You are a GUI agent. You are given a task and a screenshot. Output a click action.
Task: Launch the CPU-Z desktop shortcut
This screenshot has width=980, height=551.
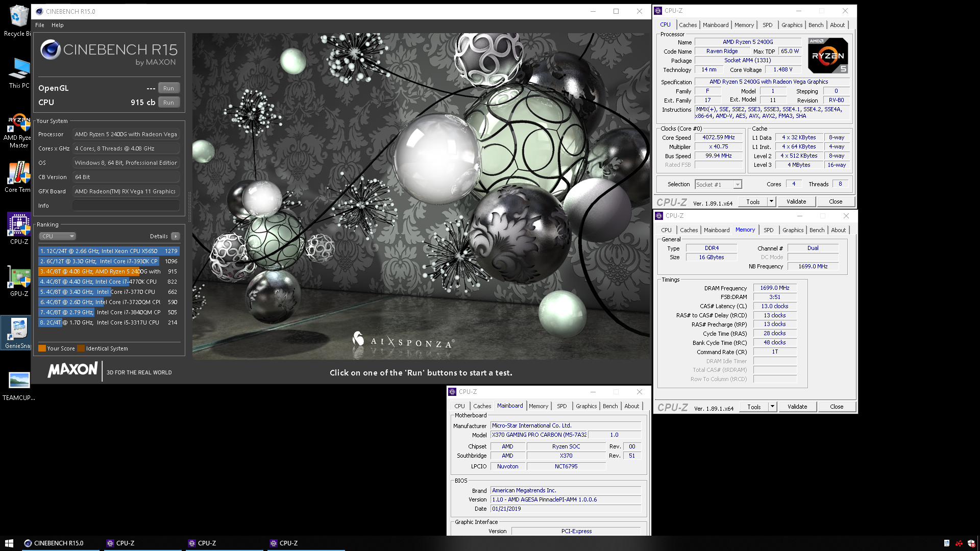tap(19, 229)
